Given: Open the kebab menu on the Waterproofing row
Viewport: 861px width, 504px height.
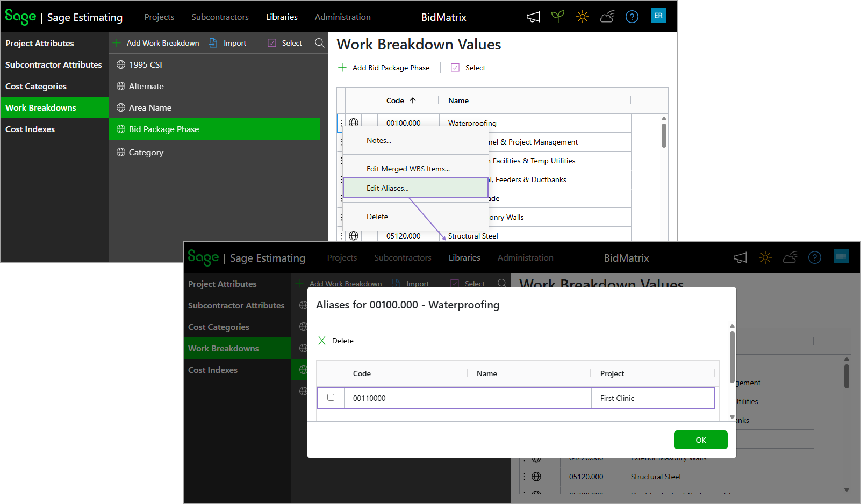Looking at the screenshot, I should pyautogui.click(x=343, y=123).
